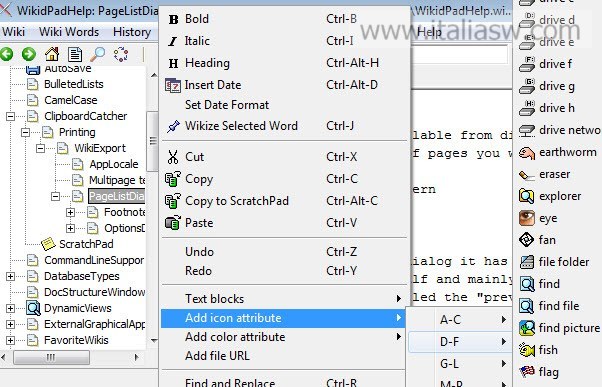Screen dimensions: 602x387
Task: Open the wiki page list icon
Action: pos(75,55)
